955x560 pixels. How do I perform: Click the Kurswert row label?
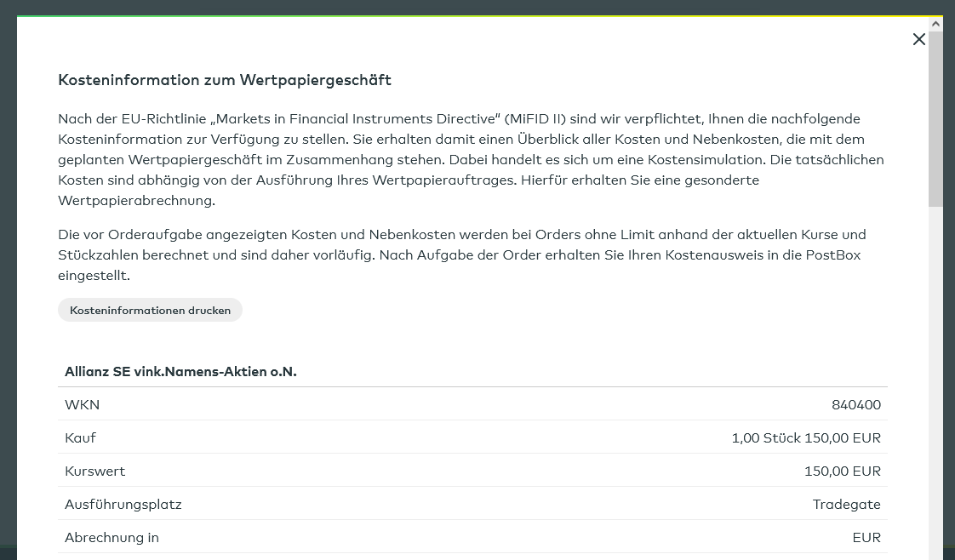(x=94, y=471)
